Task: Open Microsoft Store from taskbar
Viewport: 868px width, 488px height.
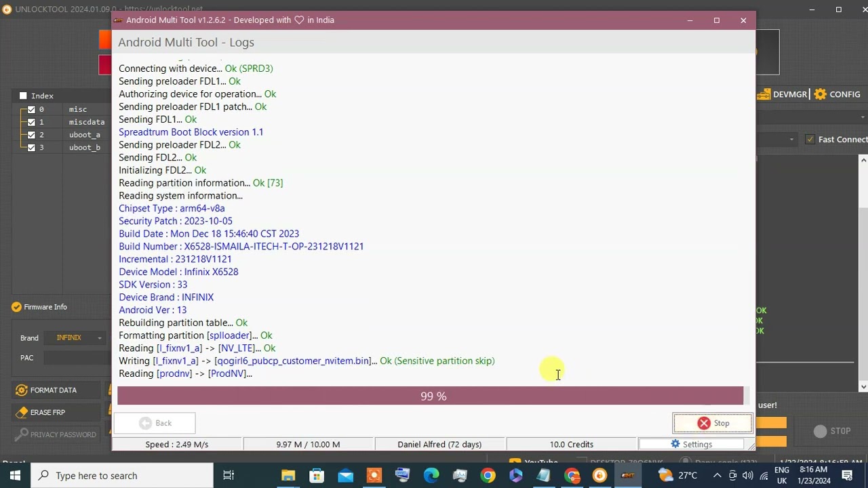Action: tap(317, 476)
